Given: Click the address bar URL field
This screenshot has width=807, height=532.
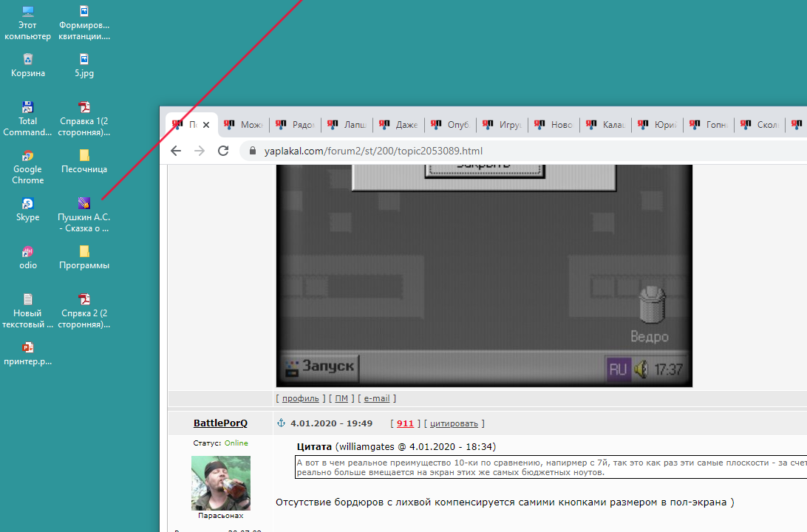Looking at the screenshot, I should [x=525, y=151].
